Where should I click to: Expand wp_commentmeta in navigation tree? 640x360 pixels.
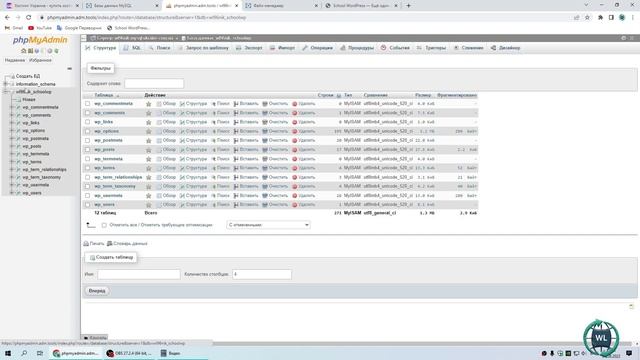(12, 107)
